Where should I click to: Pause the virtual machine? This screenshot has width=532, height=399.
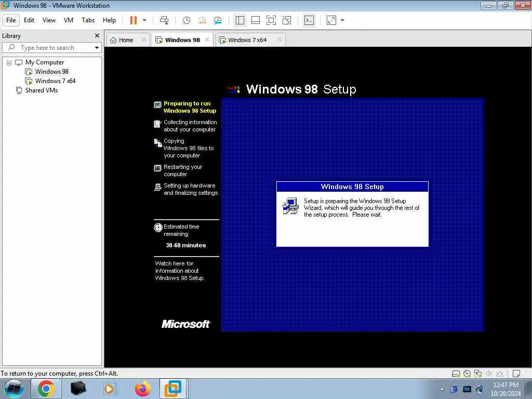pos(134,20)
